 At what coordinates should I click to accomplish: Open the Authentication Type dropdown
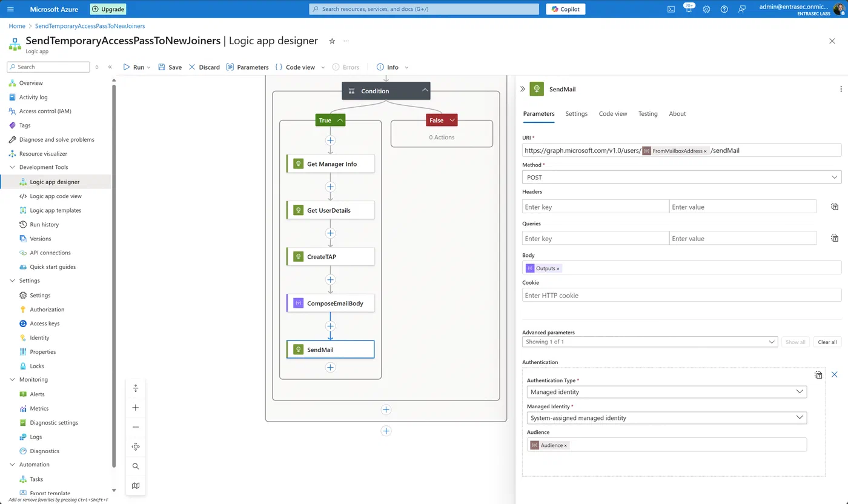pyautogui.click(x=666, y=392)
